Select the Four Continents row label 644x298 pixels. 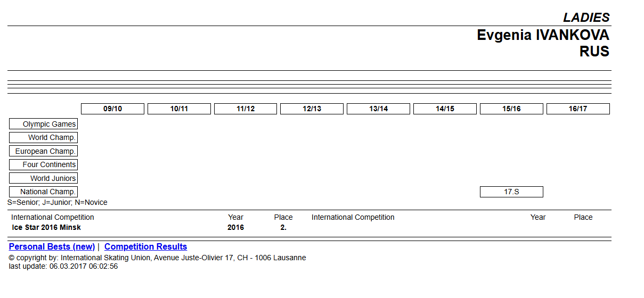[43, 165]
